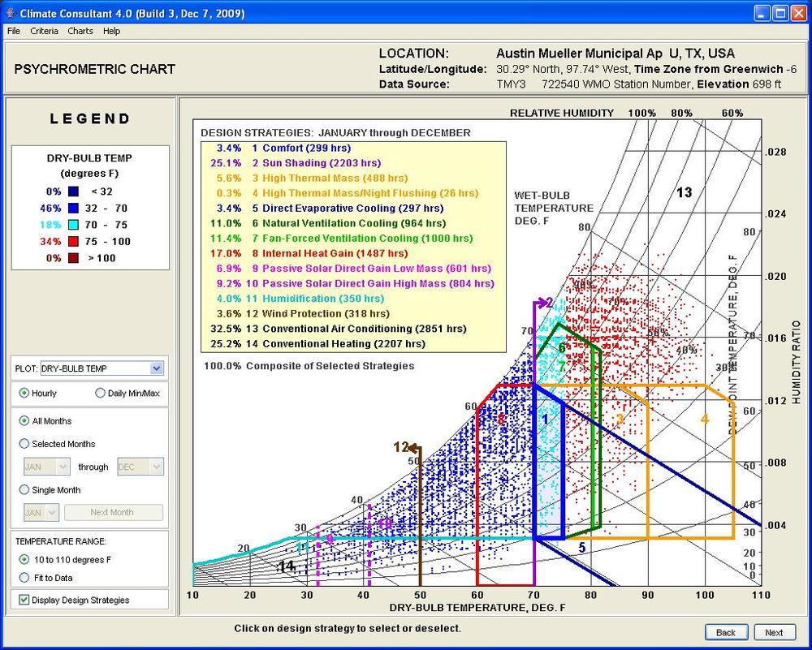Select the Daily Min/Max radio button
The image size is (812, 650).
101,394
